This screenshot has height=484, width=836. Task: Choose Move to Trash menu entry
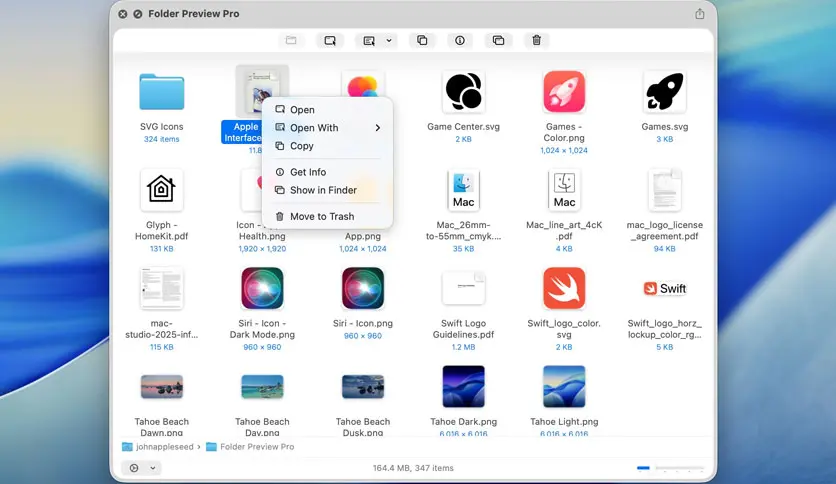(327, 216)
